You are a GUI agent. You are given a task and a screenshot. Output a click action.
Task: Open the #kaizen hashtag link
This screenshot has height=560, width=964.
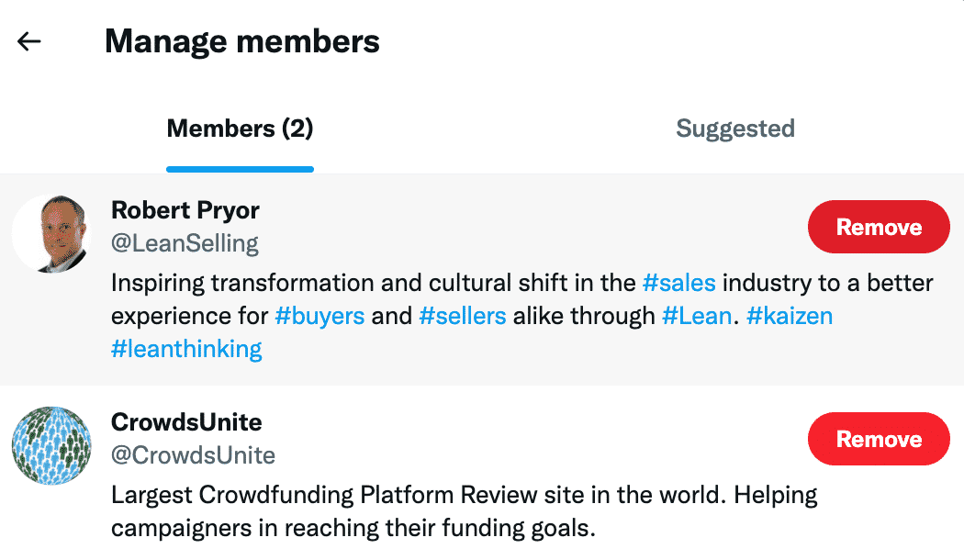click(x=790, y=316)
